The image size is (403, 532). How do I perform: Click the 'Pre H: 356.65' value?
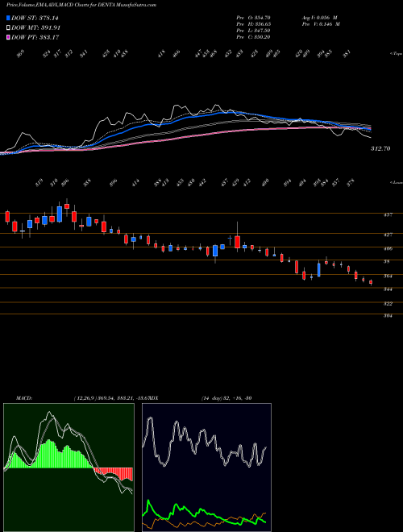pos(253,24)
